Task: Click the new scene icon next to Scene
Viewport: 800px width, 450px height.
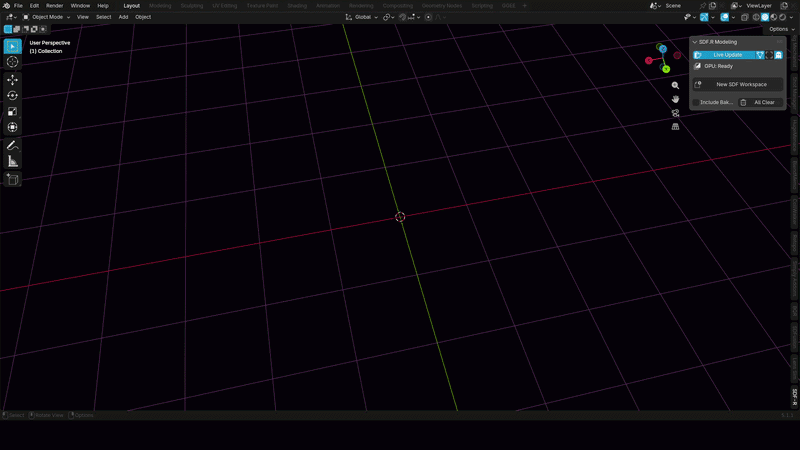Action: pos(713,6)
